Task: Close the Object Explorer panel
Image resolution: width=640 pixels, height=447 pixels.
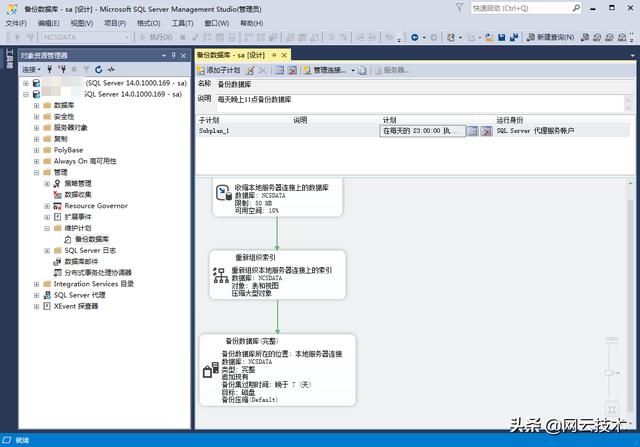Action: [183, 56]
